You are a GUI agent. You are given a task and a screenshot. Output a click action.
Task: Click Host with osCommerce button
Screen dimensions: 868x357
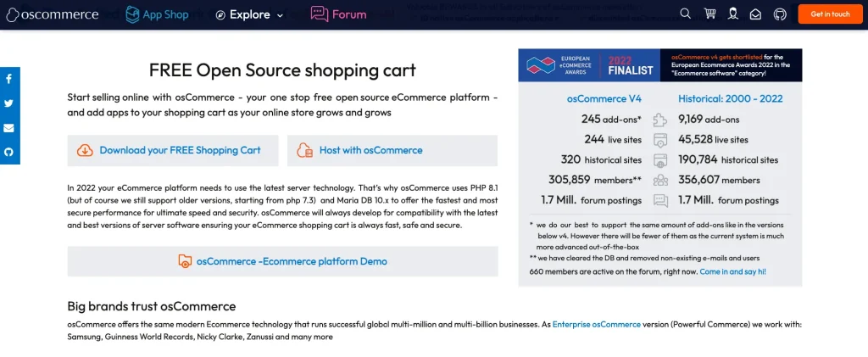tap(392, 150)
